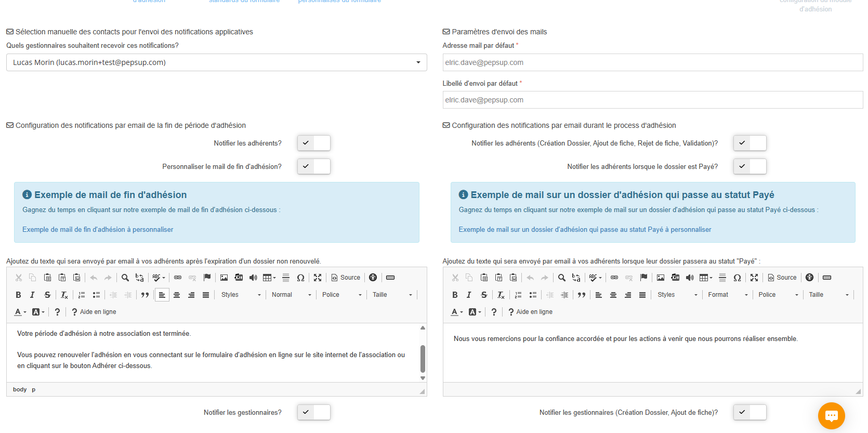Click Bold in the left email editor
868x433 pixels.
point(18,295)
